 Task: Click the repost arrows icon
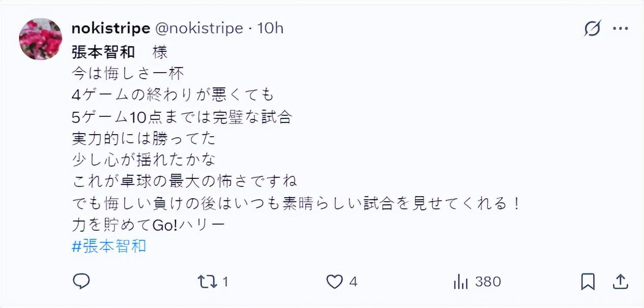point(207,281)
